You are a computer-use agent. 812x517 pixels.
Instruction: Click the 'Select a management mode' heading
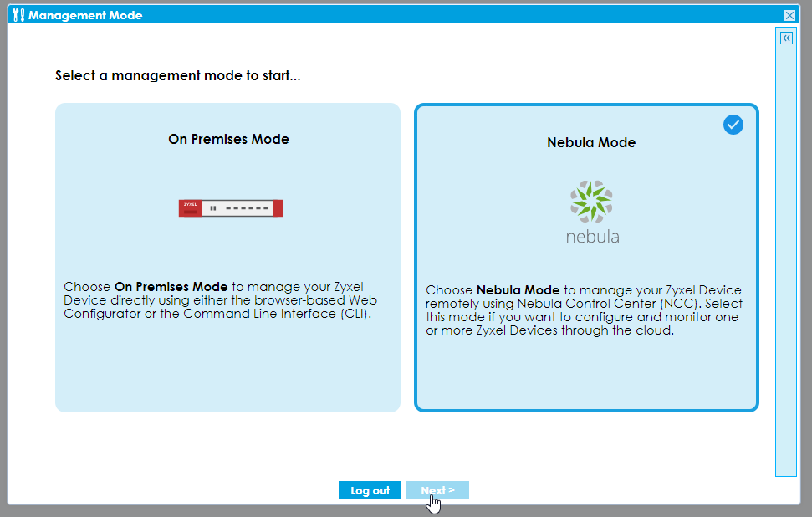[x=178, y=76]
